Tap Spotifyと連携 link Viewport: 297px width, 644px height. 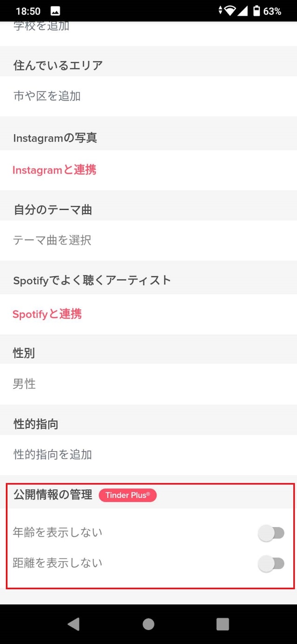[x=47, y=314]
